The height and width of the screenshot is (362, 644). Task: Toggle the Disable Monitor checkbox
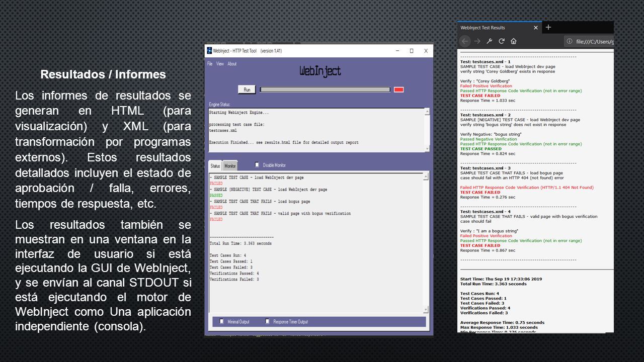257,164
